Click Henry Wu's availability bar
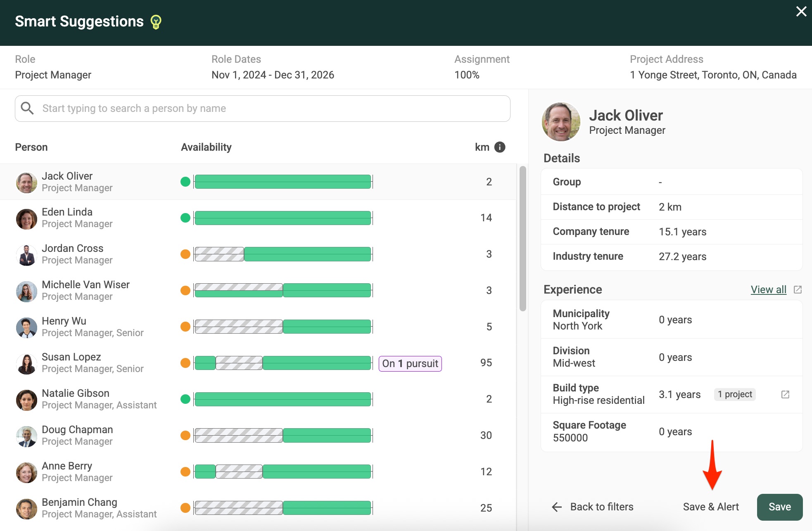812x531 pixels. (283, 327)
